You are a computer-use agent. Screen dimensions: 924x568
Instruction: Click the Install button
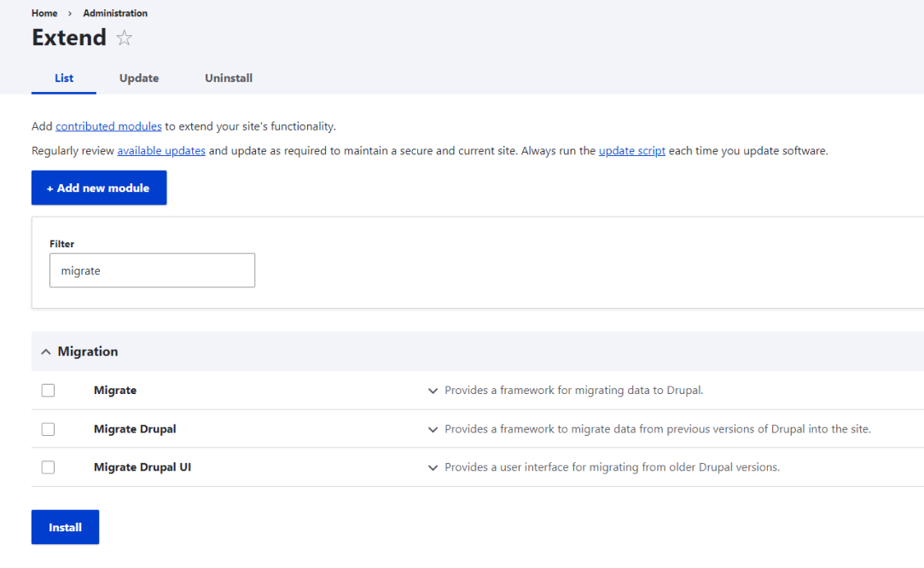coord(65,527)
